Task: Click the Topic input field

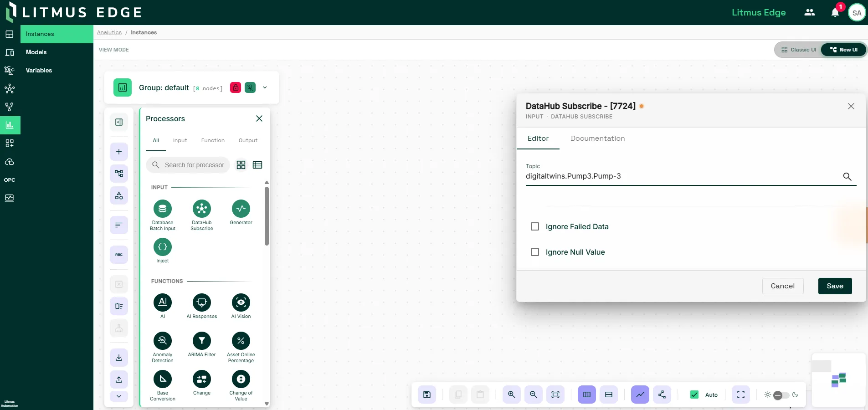Action: 683,176
